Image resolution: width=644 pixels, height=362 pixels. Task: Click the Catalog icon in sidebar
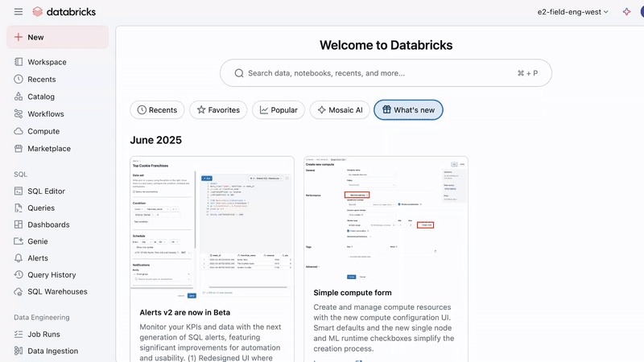tap(19, 97)
